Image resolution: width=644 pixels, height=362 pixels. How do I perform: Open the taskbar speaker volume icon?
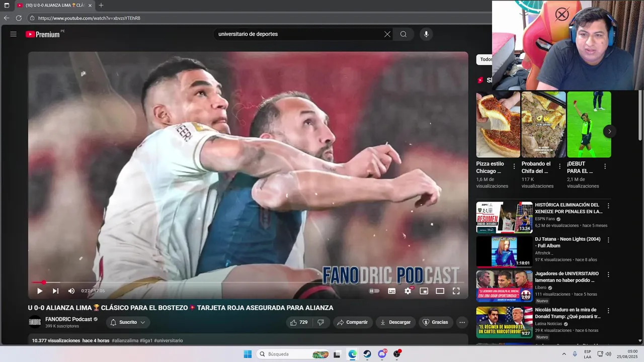point(608,354)
